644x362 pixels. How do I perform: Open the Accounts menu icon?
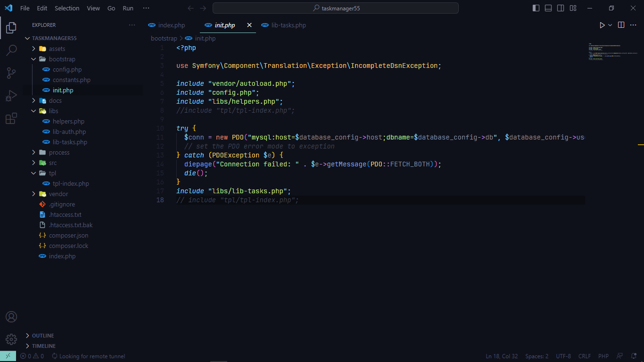tap(11, 317)
